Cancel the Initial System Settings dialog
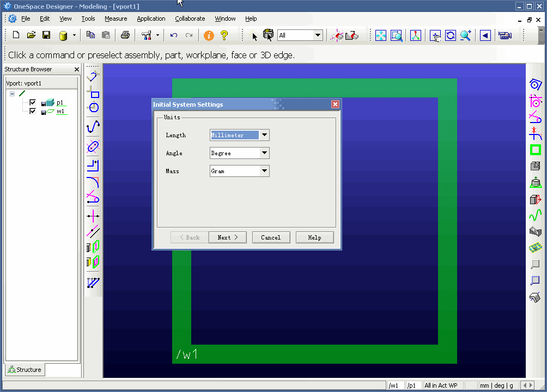The height and width of the screenshot is (392, 547). [271, 237]
